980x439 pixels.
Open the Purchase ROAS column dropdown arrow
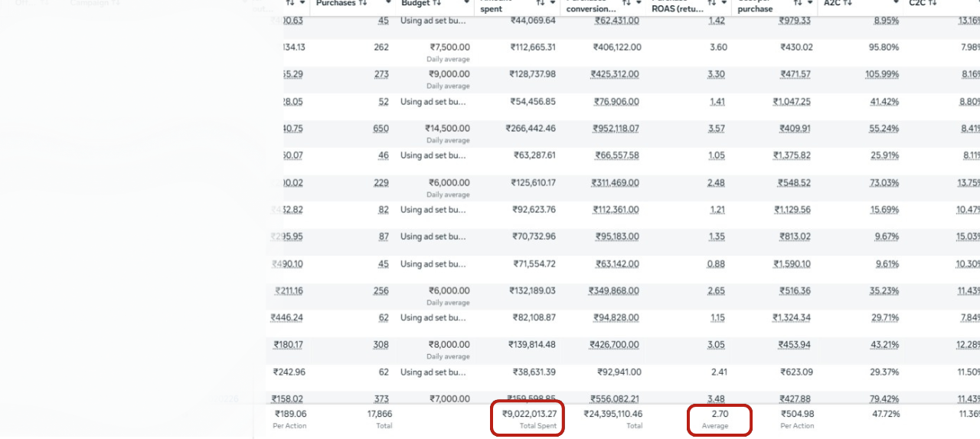click(724, 3)
